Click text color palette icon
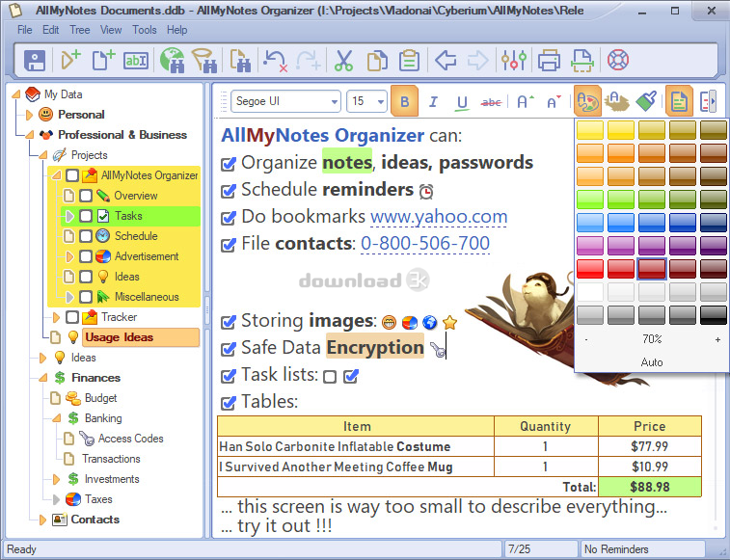This screenshot has width=730, height=560. tap(587, 101)
